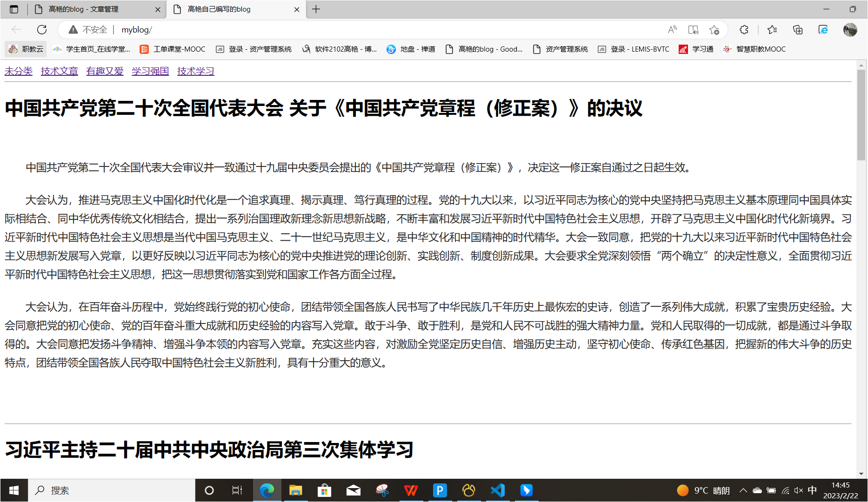868x502 pixels.
Task: Open browser Extensions menu
Action: point(744,30)
